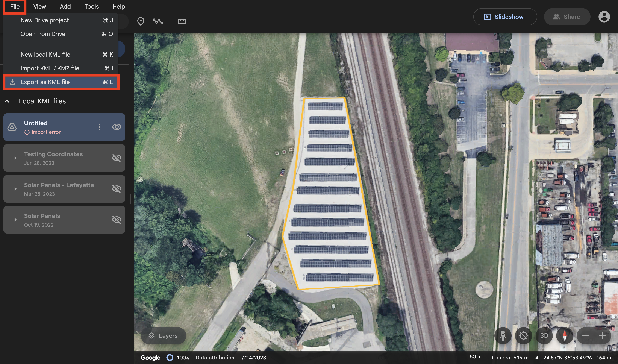Click the add placemark pin icon
618x364 pixels.
(x=141, y=21)
